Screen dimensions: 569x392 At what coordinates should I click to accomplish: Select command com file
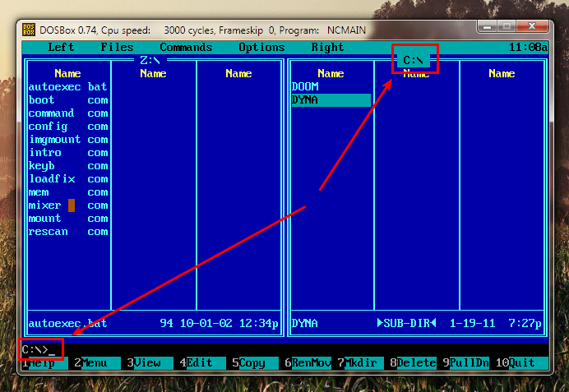(x=68, y=113)
